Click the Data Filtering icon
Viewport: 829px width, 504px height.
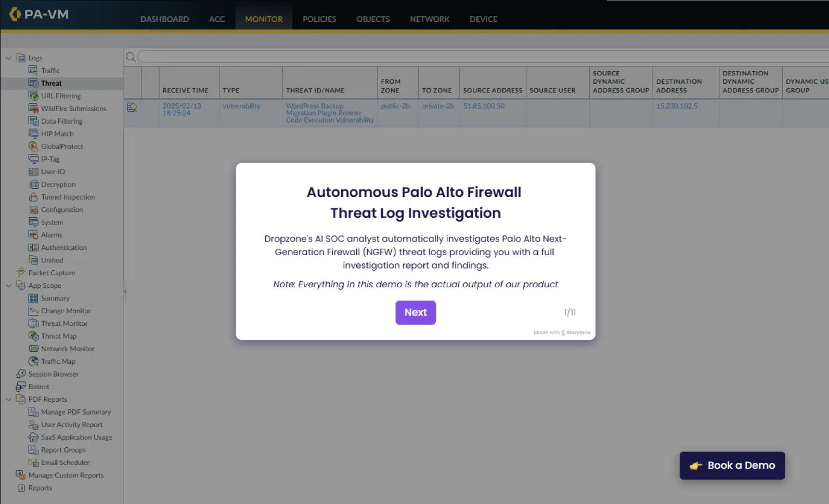point(33,121)
